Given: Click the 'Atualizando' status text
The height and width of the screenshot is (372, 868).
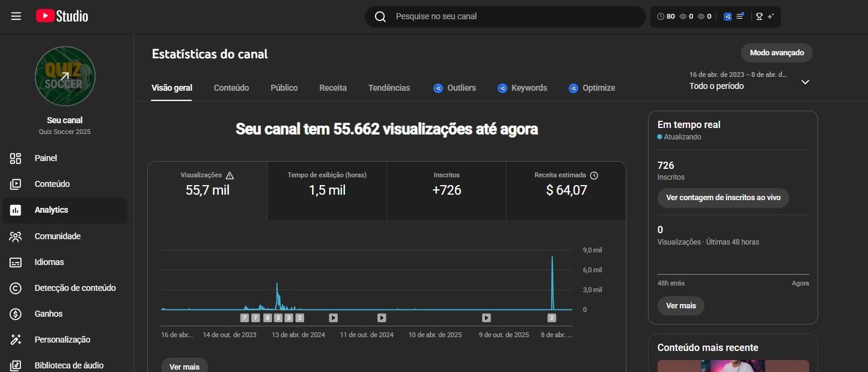Looking at the screenshot, I should point(682,137).
